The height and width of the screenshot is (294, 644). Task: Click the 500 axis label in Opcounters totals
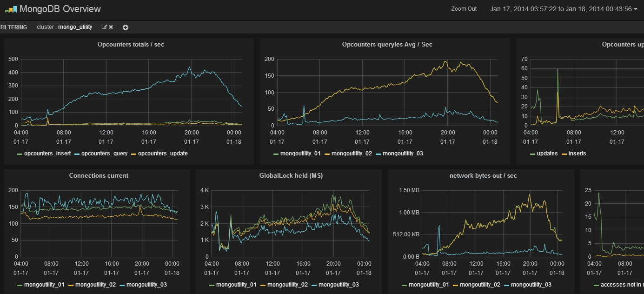point(13,59)
